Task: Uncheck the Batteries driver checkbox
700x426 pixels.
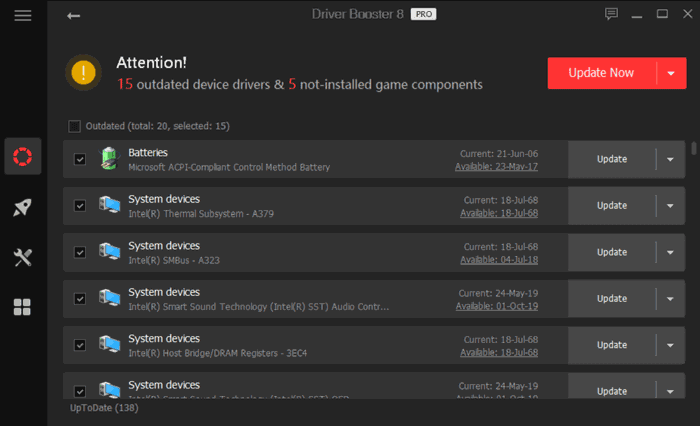Action: tap(80, 159)
